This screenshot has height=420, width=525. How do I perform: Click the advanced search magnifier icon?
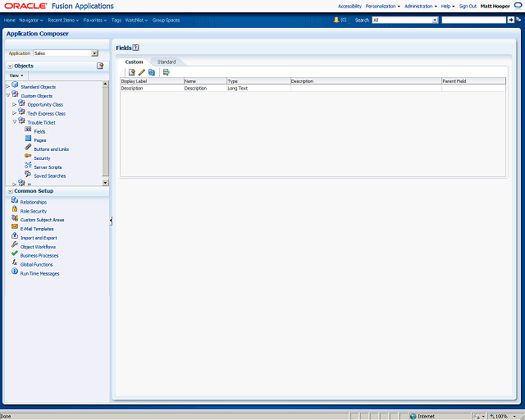tap(518, 20)
